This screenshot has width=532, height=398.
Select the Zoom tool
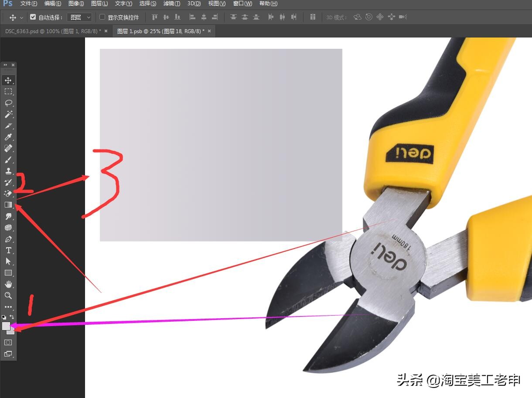(x=8, y=296)
